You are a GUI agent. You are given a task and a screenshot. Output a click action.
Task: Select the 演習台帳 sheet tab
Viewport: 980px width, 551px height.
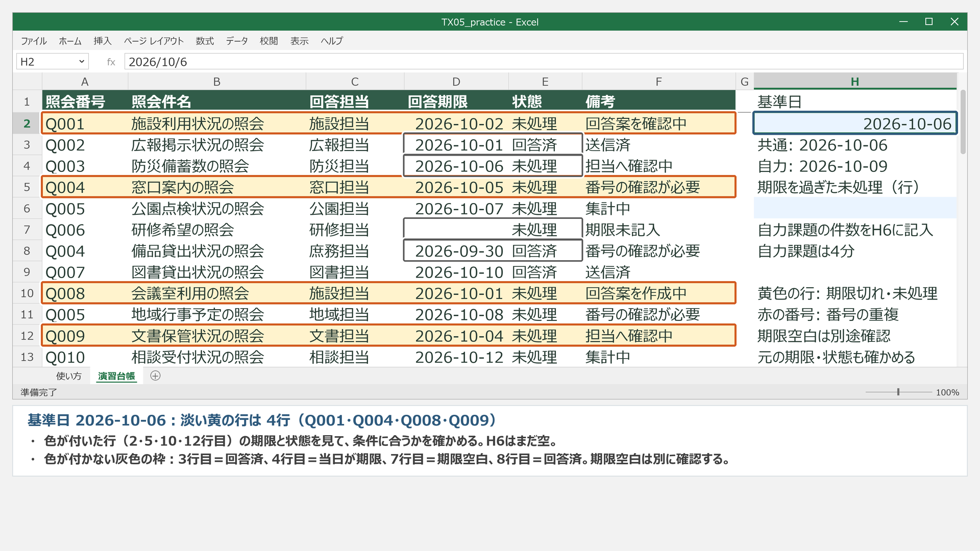click(x=116, y=376)
